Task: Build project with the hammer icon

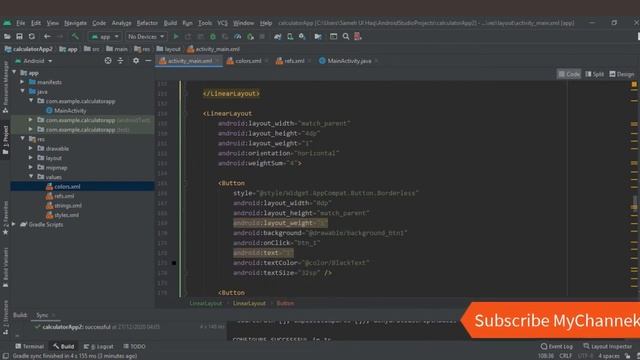Action: point(75,37)
